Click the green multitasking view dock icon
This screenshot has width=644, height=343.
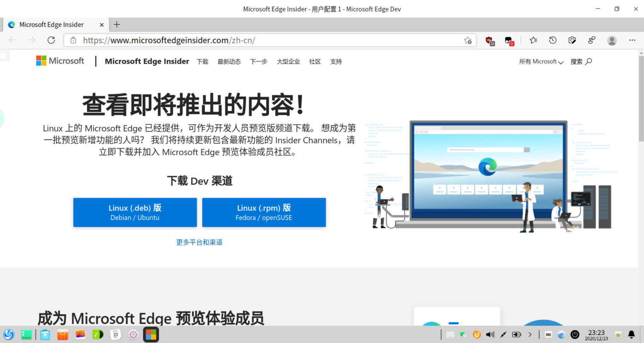[26, 335]
